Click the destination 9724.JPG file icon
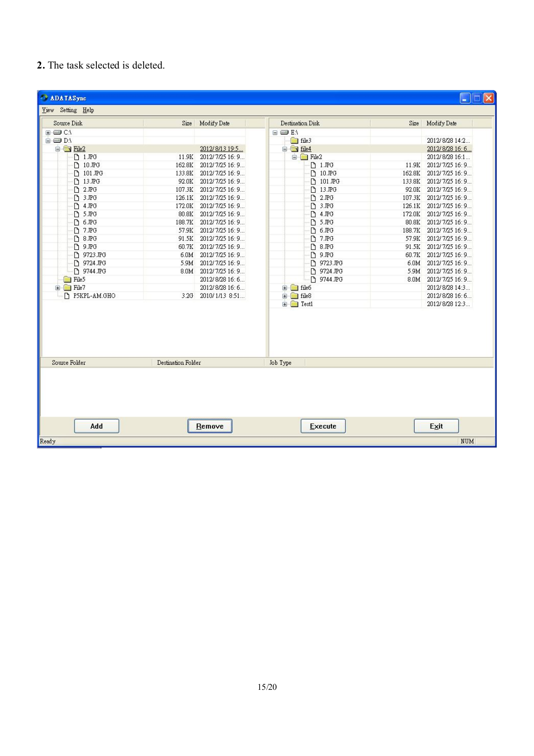 313,271
